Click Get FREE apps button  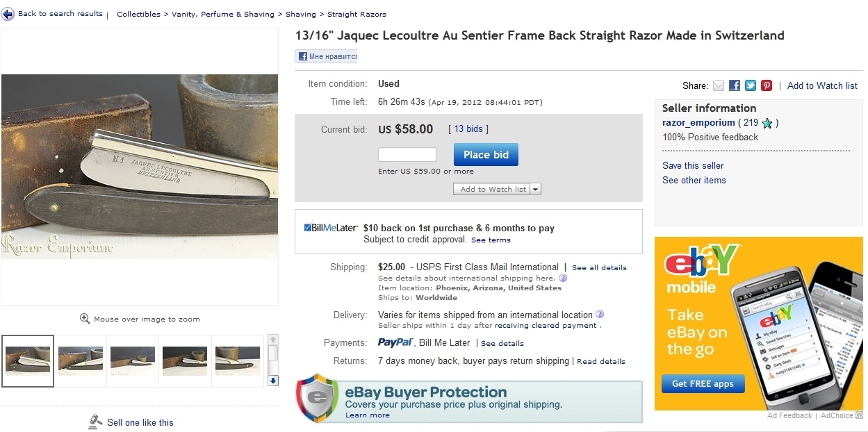(x=703, y=383)
